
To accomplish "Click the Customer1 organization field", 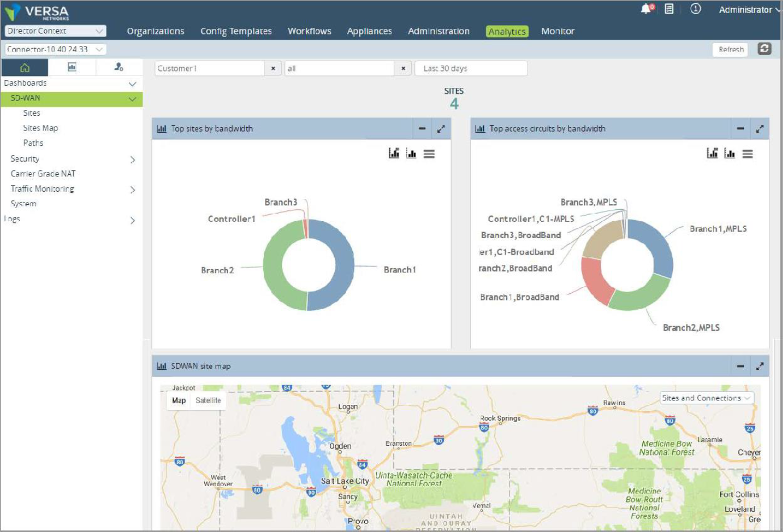I will pyautogui.click(x=209, y=69).
